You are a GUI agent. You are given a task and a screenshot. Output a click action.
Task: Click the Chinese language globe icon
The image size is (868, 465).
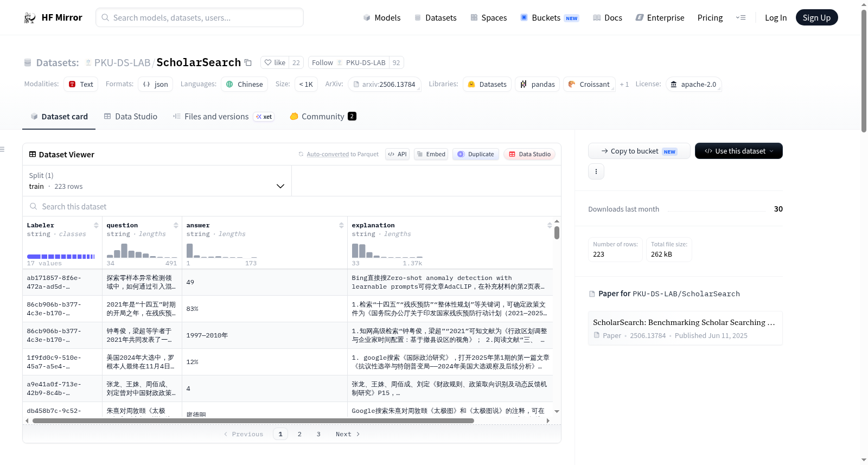click(x=229, y=84)
